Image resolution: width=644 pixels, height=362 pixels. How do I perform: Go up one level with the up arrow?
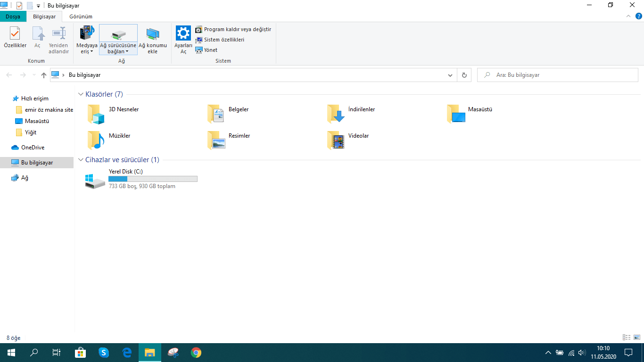[x=44, y=75]
